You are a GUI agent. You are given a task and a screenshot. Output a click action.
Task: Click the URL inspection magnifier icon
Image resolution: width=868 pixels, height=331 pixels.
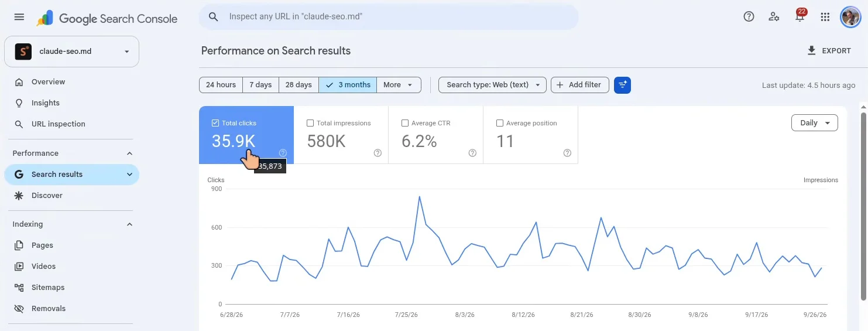point(19,124)
